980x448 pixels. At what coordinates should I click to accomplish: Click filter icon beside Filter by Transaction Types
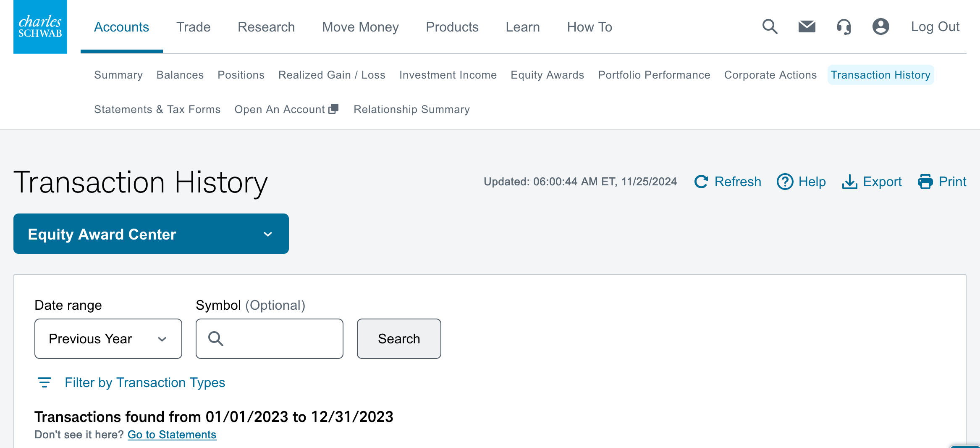pos(45,382)
